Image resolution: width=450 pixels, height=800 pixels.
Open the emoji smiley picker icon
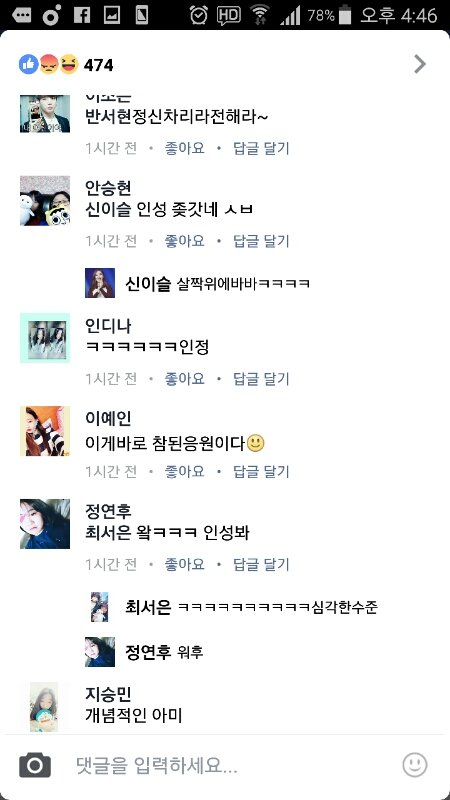(x=415, y=765)
